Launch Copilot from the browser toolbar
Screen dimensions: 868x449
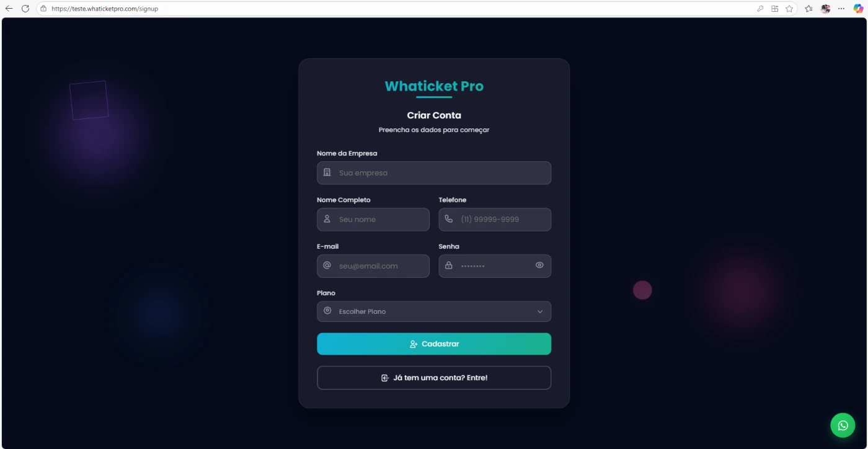coord(858,9)
